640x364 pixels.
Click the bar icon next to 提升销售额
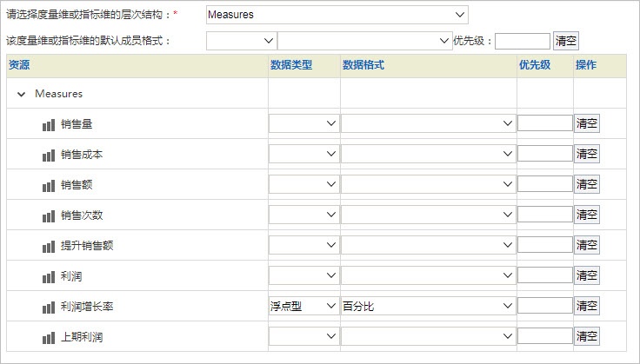pos(49,247)
